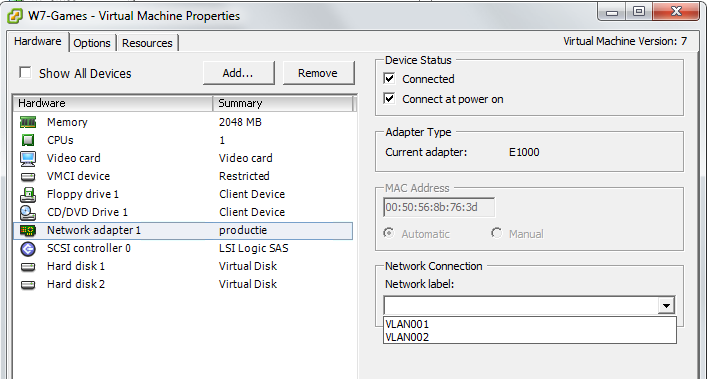Screen dimensions: 707x379
Task: Click the Restricted summary value
Action: click(244, 176)
